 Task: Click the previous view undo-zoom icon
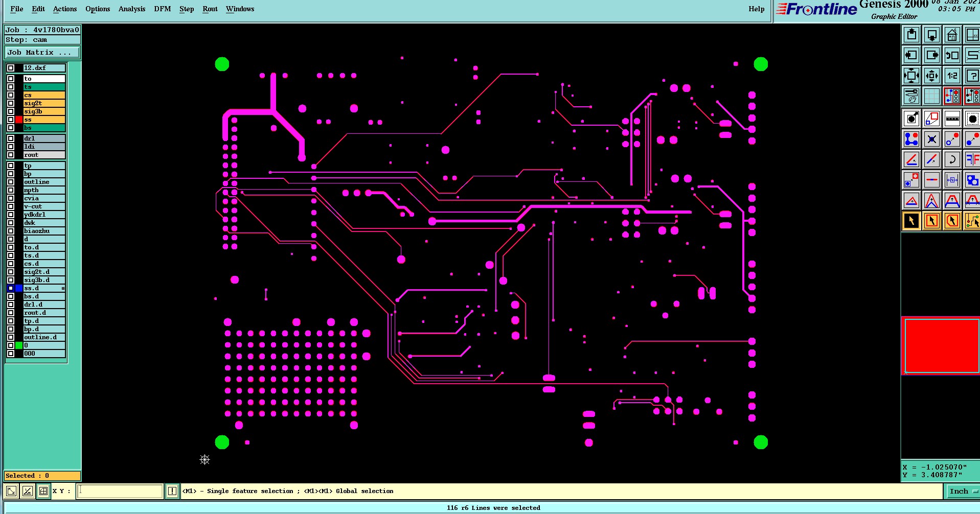pos(952,55)
